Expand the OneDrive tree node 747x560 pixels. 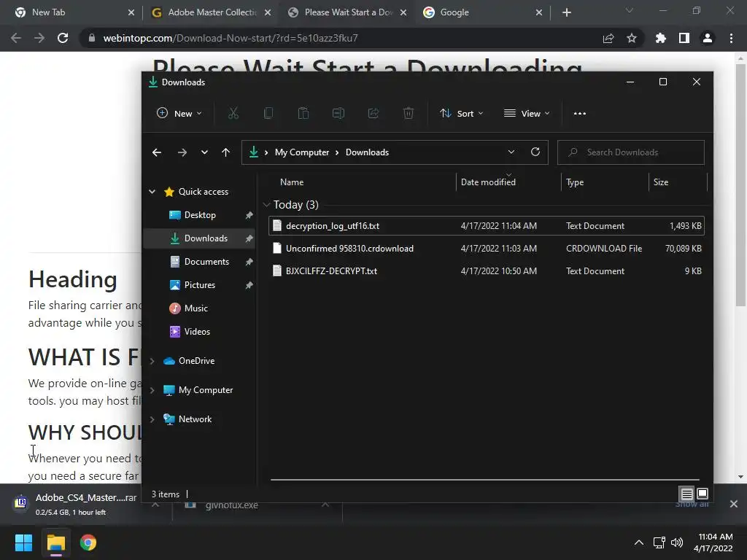click(x=152, y=361)
